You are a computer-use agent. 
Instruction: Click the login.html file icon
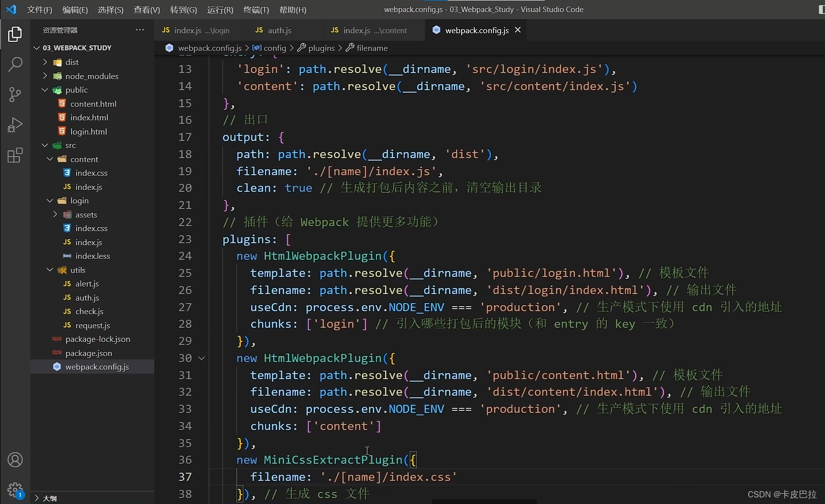62,131
